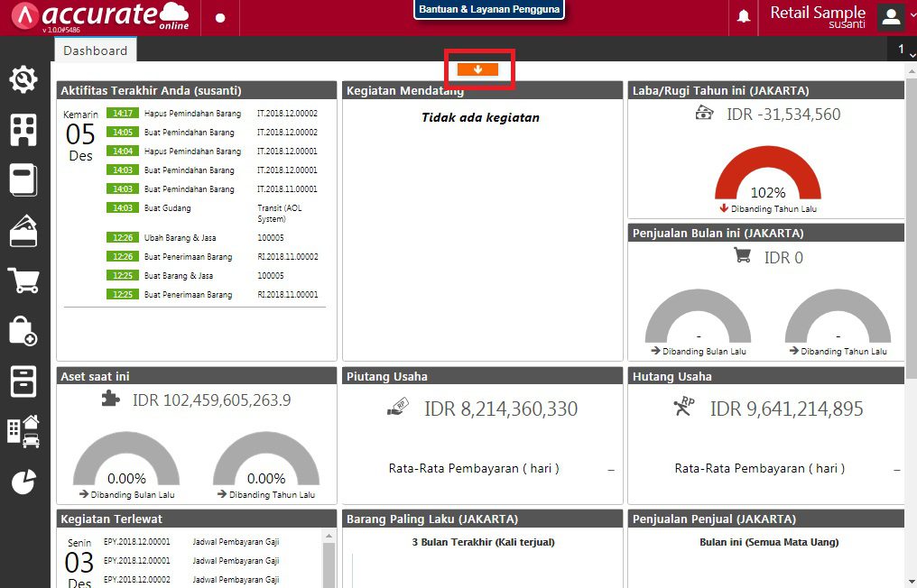Open the page number dropdown showing 1

[903, 49]
